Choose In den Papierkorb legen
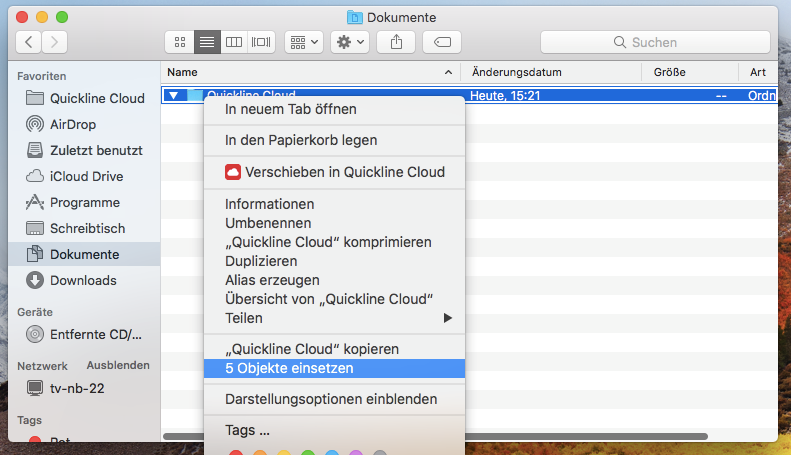 click(x=334, y=140)
